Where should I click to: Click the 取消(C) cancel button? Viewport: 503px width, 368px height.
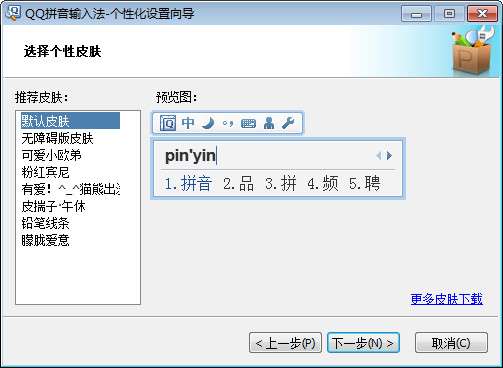[x=451, y=343]
